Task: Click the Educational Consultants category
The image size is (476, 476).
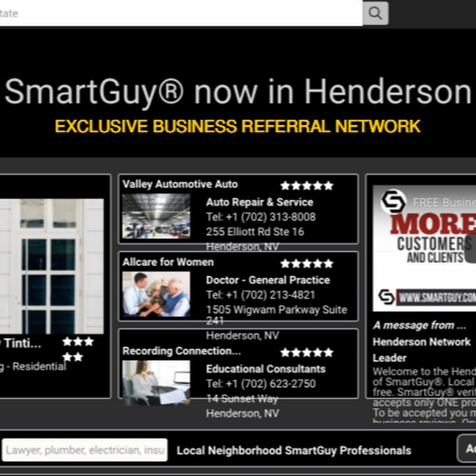Action: tap(266, 369)
